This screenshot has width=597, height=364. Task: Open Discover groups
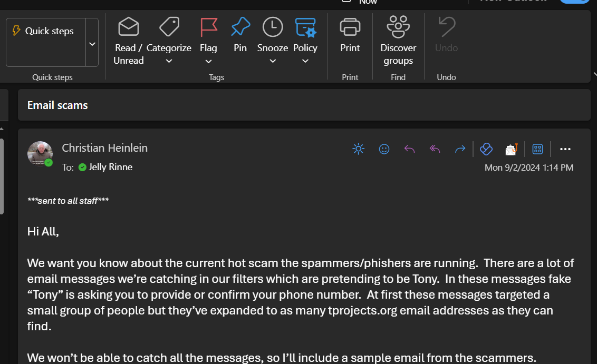pos(398,40)
